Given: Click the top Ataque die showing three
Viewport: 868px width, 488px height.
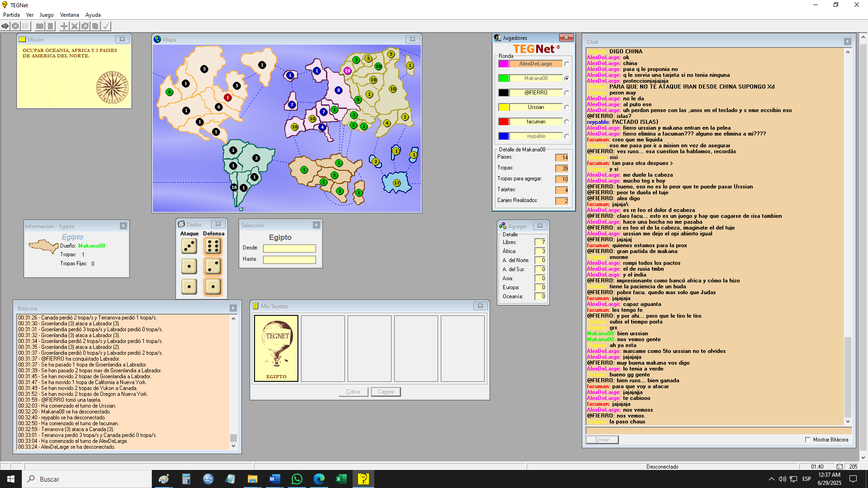Looking at the screenshot, I should pyautogui.click(x=189, y=246).
